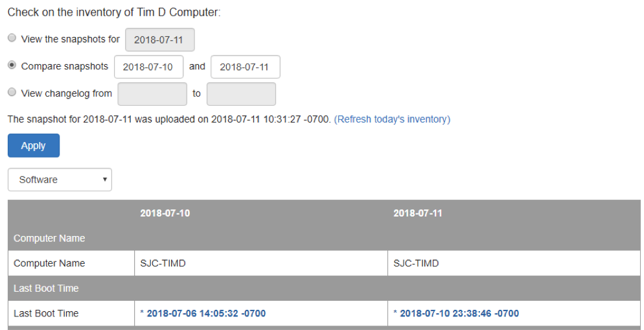Click the first compare date field 2018-07-10
The image size is (644, 330).
tap(148, 67)
